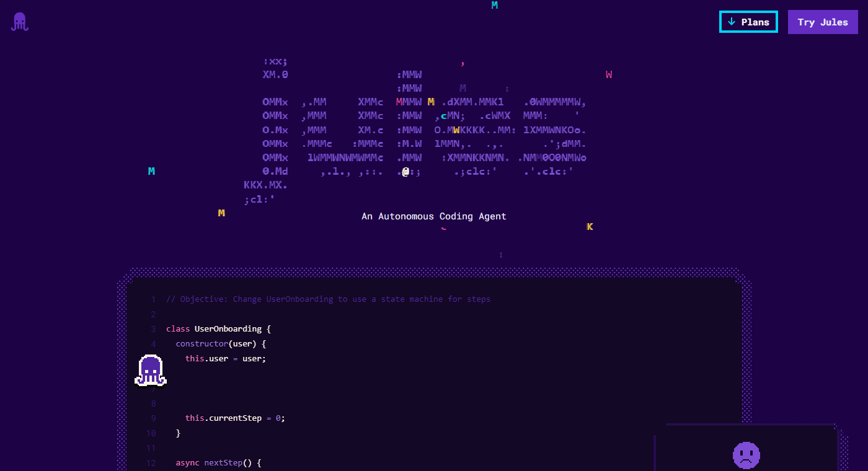
Task: Click the 'this.currentStep = 0;' line
Action: click(x=235, y=418)
